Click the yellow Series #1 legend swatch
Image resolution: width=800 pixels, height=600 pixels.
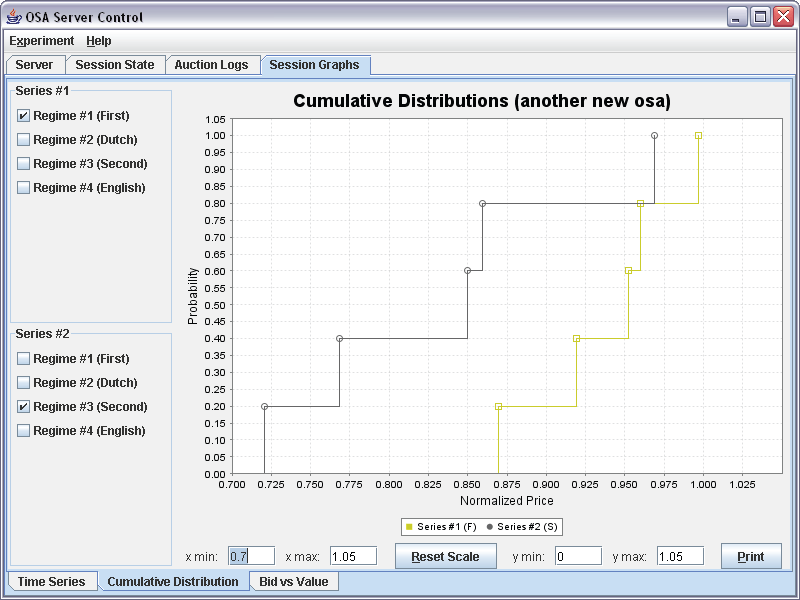tap(409, 527)
